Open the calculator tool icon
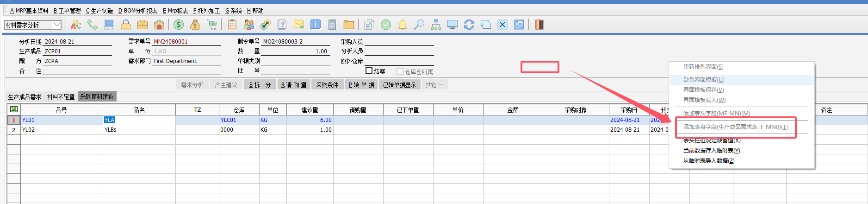The image size is (868, 204). click(332, 25)
